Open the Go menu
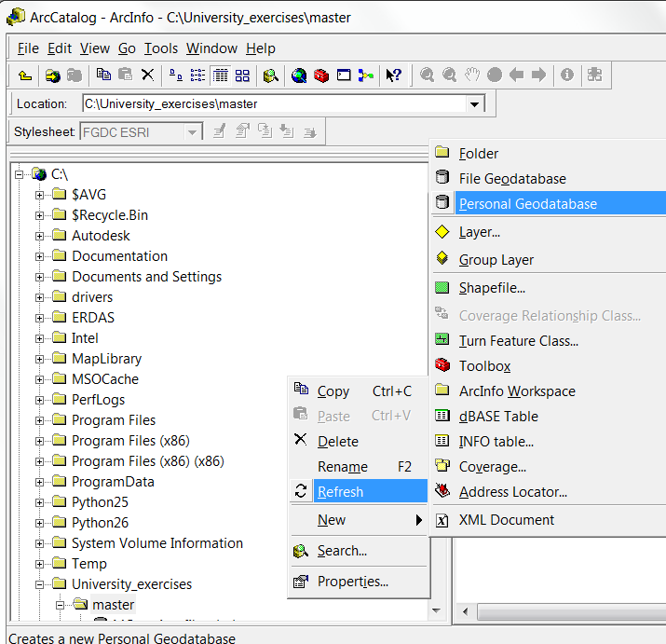The height and width of the screenshot is (644, 666). pyautogui.click(x=127, y=48)
